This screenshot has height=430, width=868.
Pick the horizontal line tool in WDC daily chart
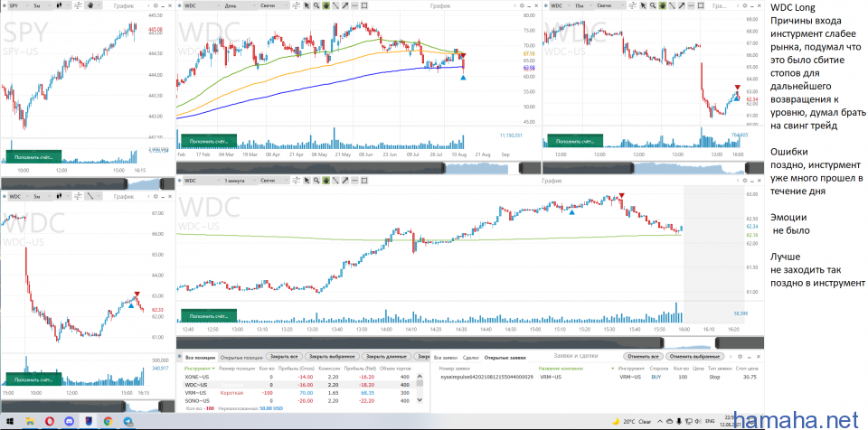pyautogui.click(x=354, y=5)
